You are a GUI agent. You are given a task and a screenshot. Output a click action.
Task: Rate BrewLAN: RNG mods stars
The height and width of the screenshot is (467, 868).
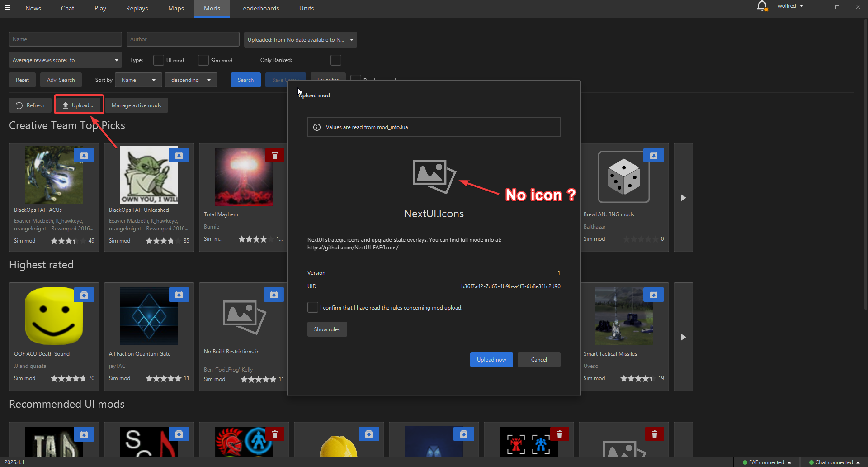641,239
